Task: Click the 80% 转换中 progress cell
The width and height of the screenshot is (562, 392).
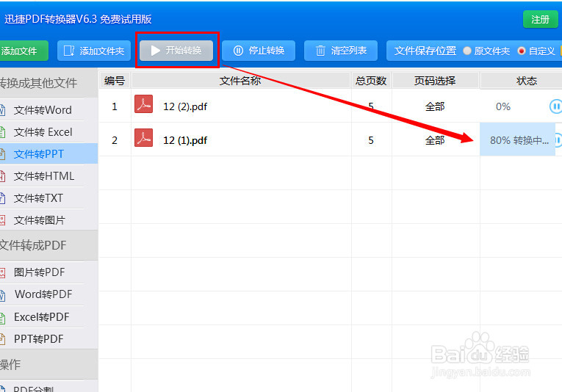Action: [x=518, y=139]
